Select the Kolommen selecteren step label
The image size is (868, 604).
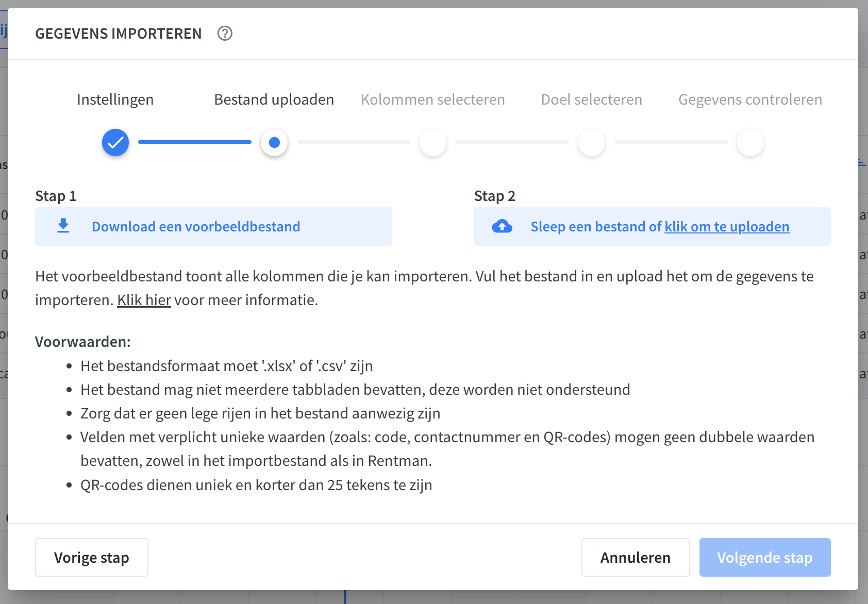(x=433, y=99)
